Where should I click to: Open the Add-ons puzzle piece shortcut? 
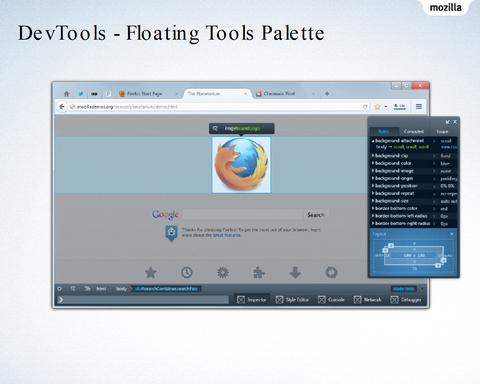tap(259, 273)
